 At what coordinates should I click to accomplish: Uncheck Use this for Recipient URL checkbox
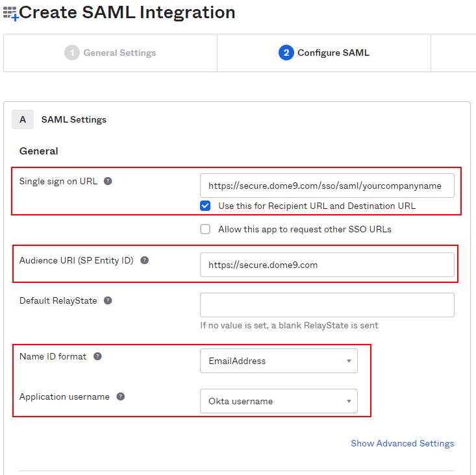pos(205,206)
